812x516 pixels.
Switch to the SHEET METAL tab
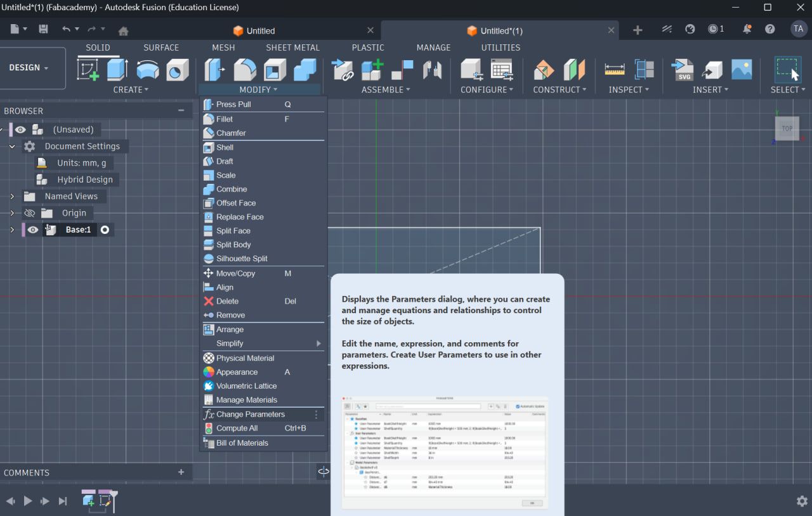(x=292, y=48)
